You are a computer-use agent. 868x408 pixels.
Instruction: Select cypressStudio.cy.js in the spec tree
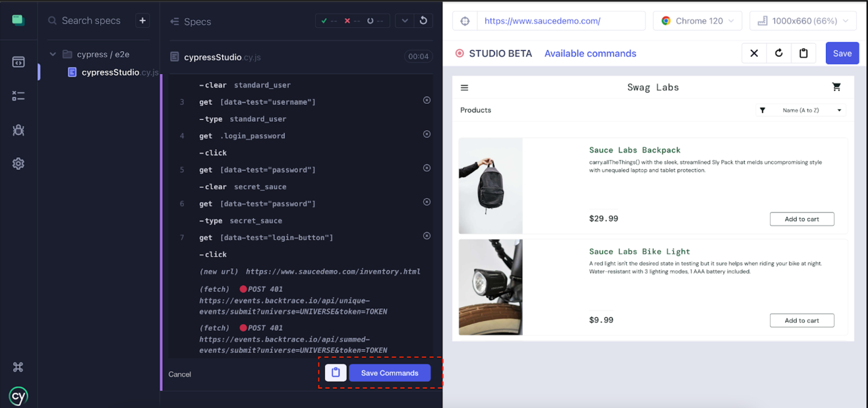(x=120, y=72)
